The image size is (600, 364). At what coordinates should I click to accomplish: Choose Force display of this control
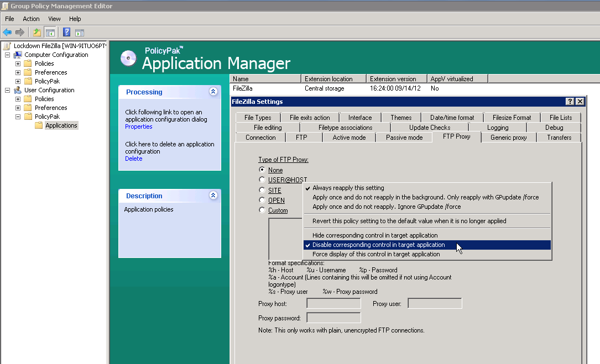(x=427, y=254)
